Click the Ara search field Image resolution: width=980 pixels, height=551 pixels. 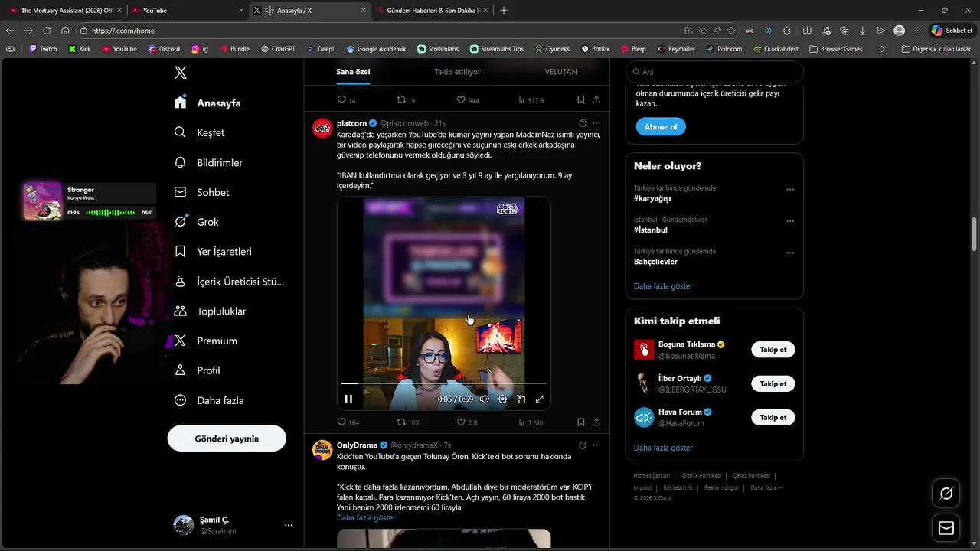tap(714, 72)
